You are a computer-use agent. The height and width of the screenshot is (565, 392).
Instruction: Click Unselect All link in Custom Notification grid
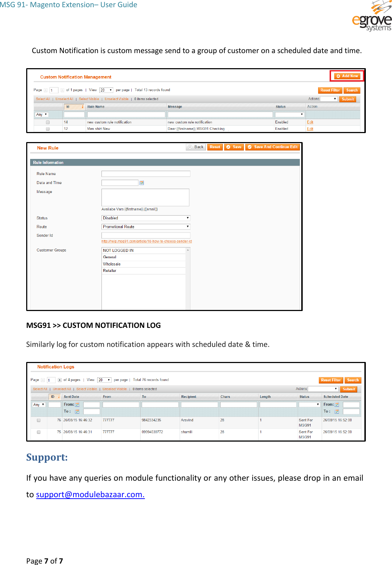tap(64, 99)
